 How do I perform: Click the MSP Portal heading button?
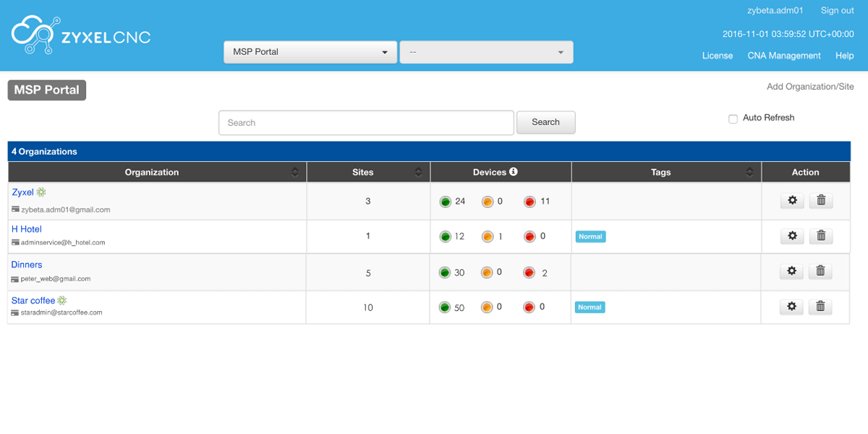(x=47, y=90)
